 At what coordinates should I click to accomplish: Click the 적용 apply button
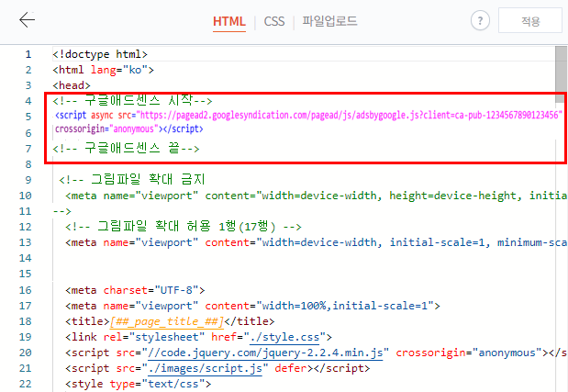click(x=530, y=21)
